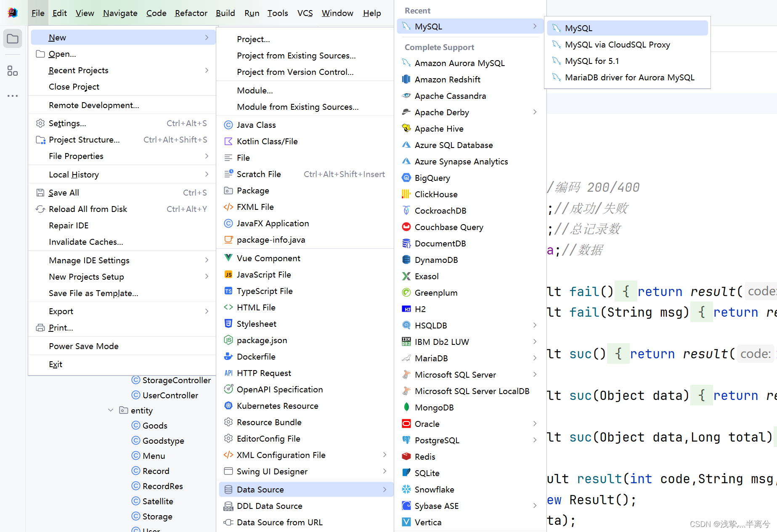Expand the Manage IDE Settings submenu arrow
Image resolution: width=777 pixels, height=532 pixels.
[x=207, y=260]
